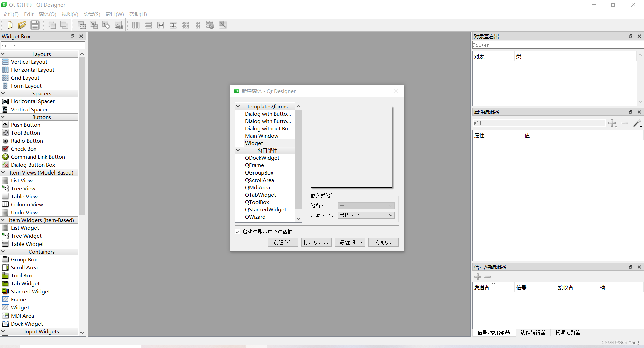Open the wrench configure icon in Property Editor
This screenshot has height=348, width=644.
637,123
